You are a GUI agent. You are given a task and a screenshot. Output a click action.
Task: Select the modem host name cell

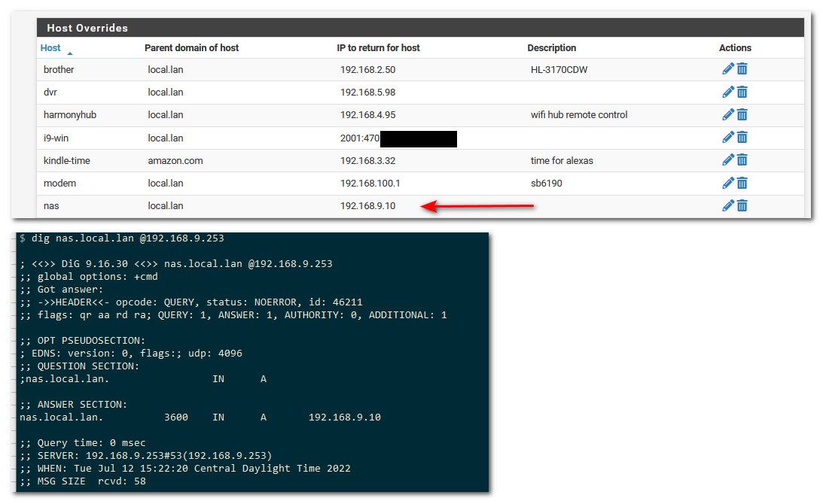[59, 183]
